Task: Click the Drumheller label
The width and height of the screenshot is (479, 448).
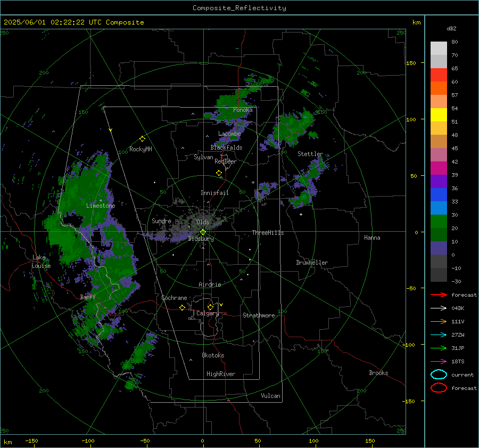Action: click(312, 263)
